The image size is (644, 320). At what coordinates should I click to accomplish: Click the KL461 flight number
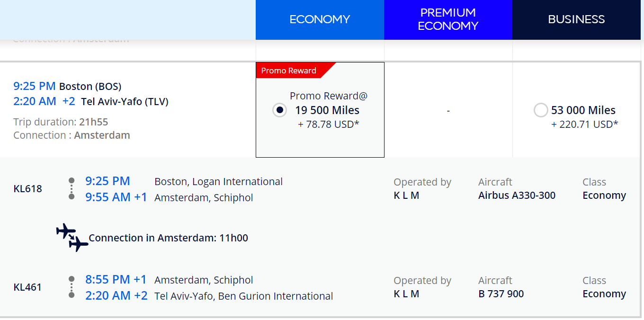coord(28,287)
